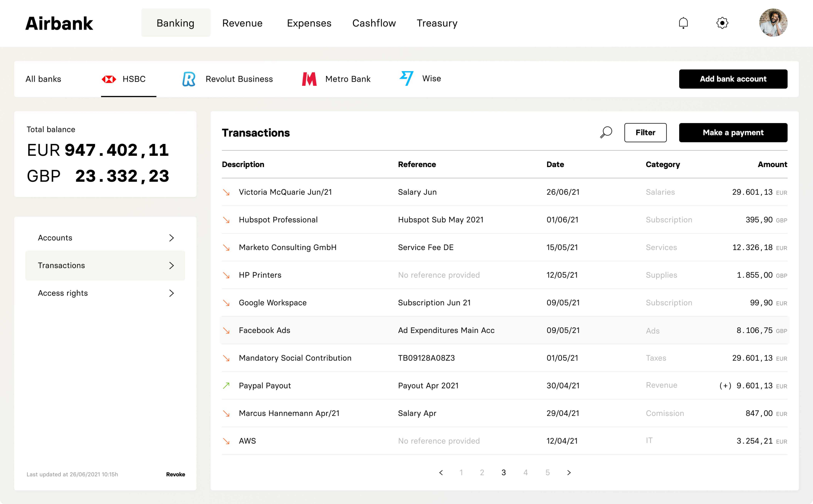Viewport: 813px width, 504px height.
Task: Click the Metro Bank logo icon
Action: coord(309,79)
